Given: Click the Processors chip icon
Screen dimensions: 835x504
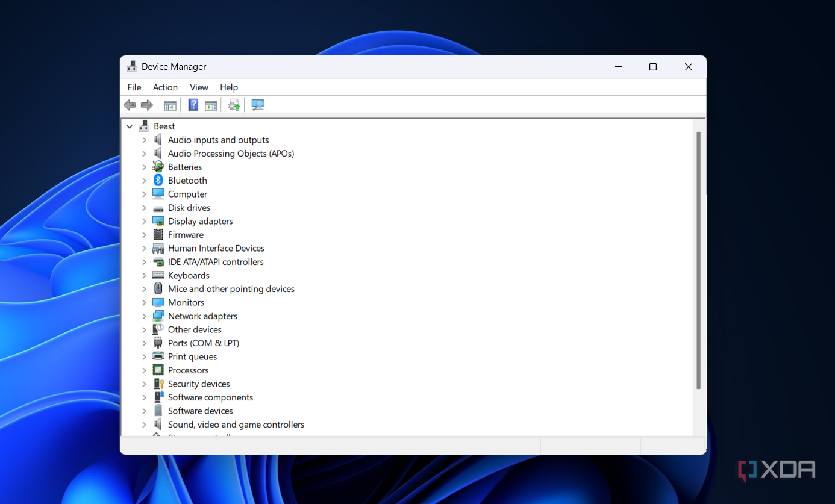Looking at the screenshot, I should tap(158, 370).
